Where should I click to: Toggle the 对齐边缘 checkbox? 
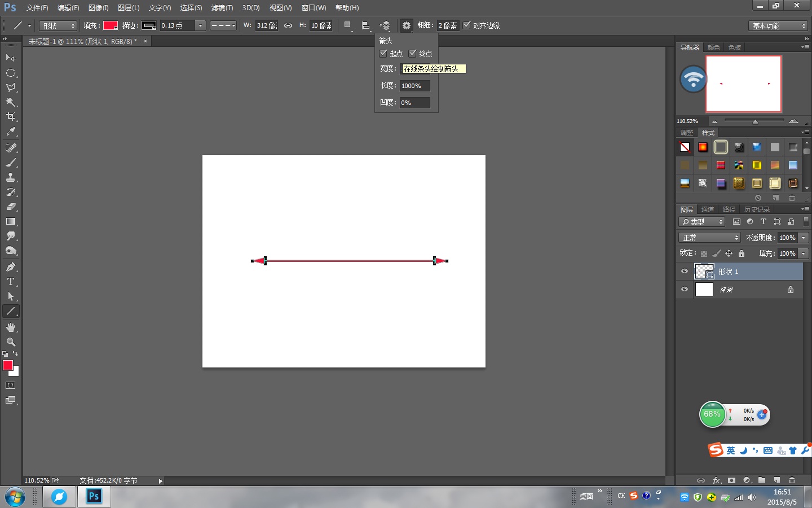coord(467,25)
